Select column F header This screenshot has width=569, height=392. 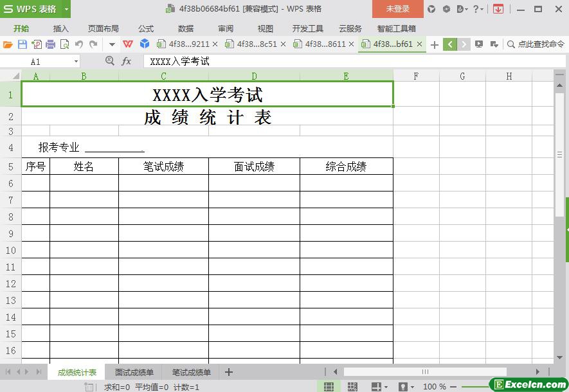(416, 76)
